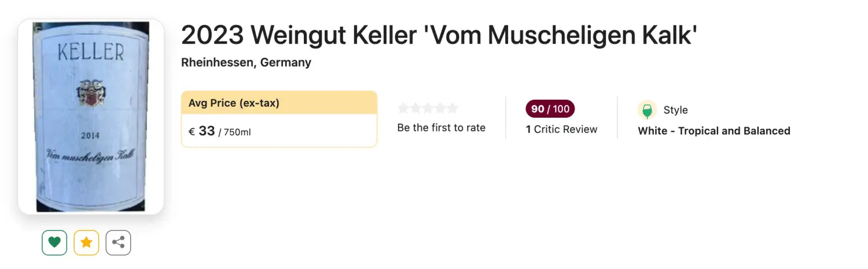Rate the wine five stars
The image size is (868, 269).
coord(452,108)
